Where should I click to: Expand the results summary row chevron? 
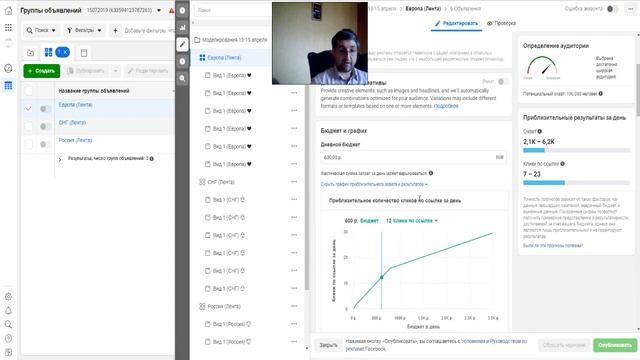(x=60, y=160)
